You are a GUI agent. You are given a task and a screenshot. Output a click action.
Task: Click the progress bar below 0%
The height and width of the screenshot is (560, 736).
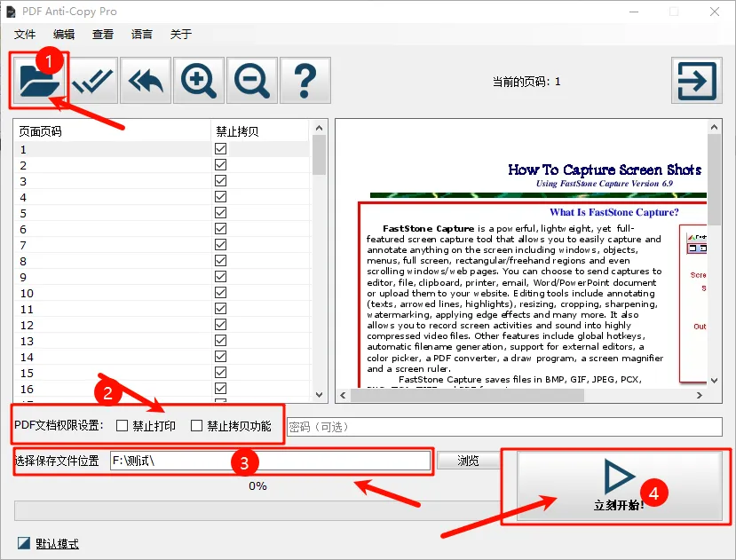pos(258,510)
